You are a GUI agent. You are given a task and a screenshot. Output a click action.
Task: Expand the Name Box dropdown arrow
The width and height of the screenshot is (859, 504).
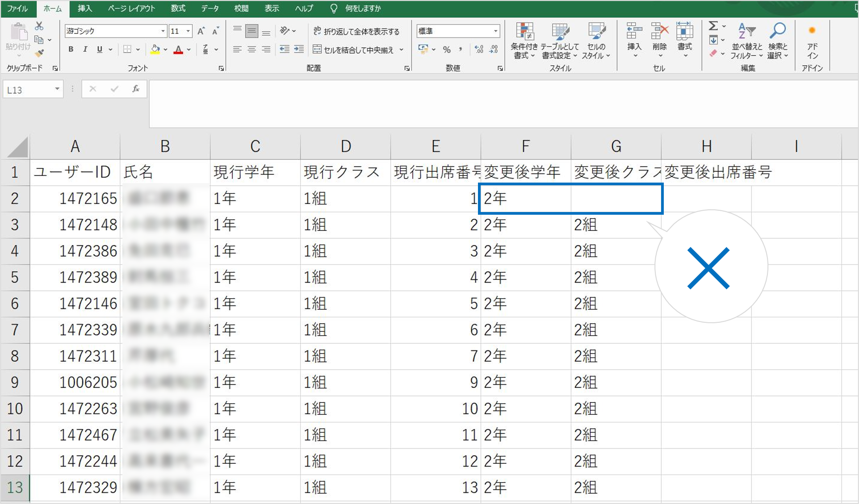(x=57, y=89)
